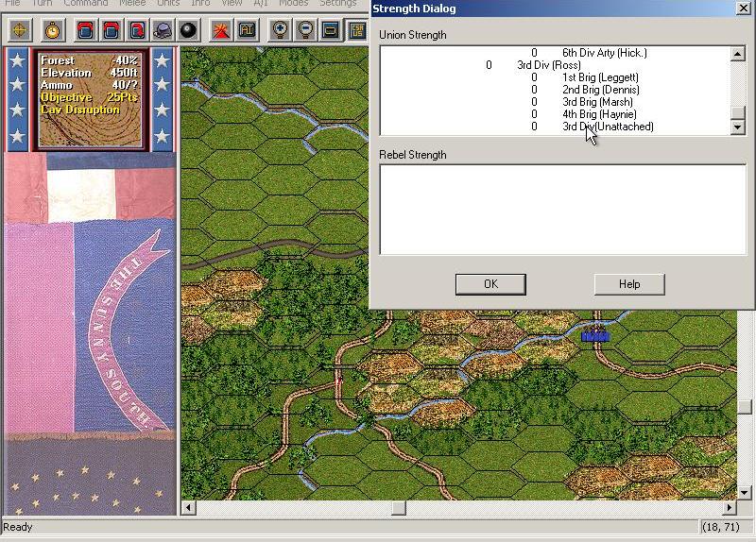Click the red explosion toolbar icon

[x=220, y=29]
